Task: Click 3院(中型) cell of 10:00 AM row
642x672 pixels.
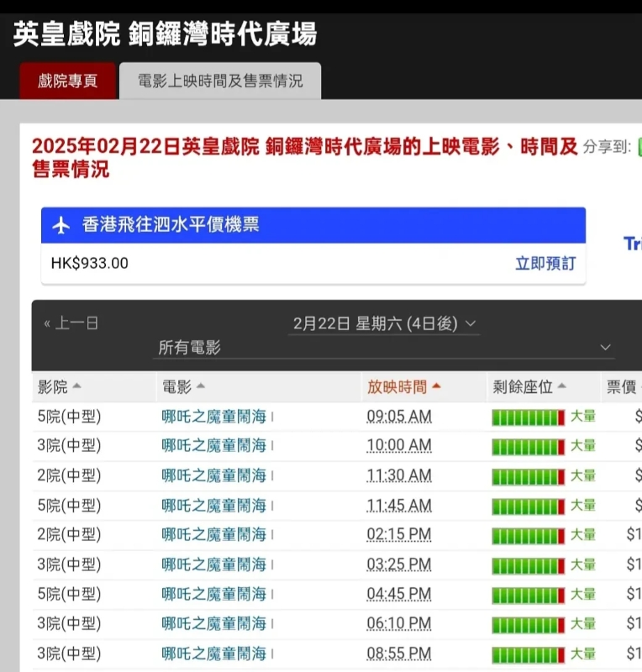Action: point(69,446)
